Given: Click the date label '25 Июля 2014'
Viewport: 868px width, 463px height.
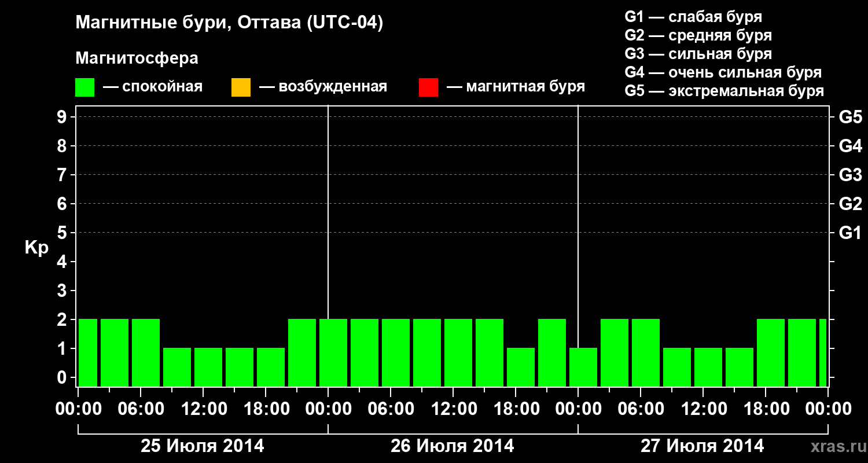Looking at the screenshot, I should pyautogui.click(x=203, y=446).
